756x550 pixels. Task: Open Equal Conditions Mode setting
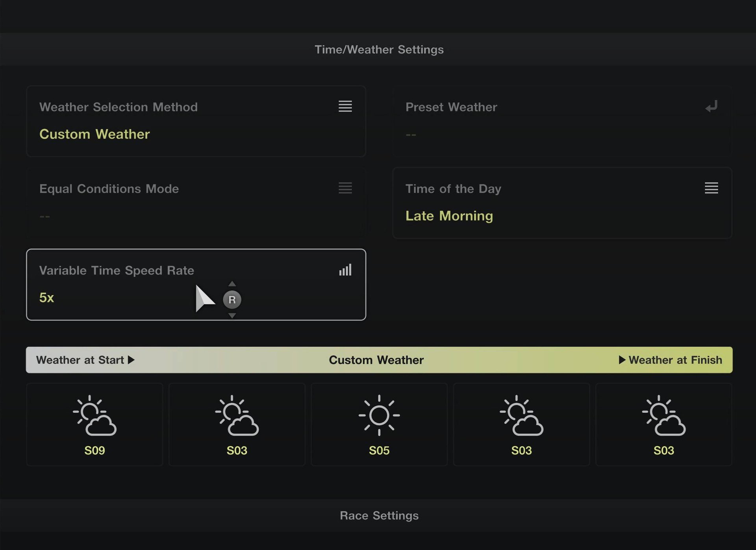click(196, 203)
